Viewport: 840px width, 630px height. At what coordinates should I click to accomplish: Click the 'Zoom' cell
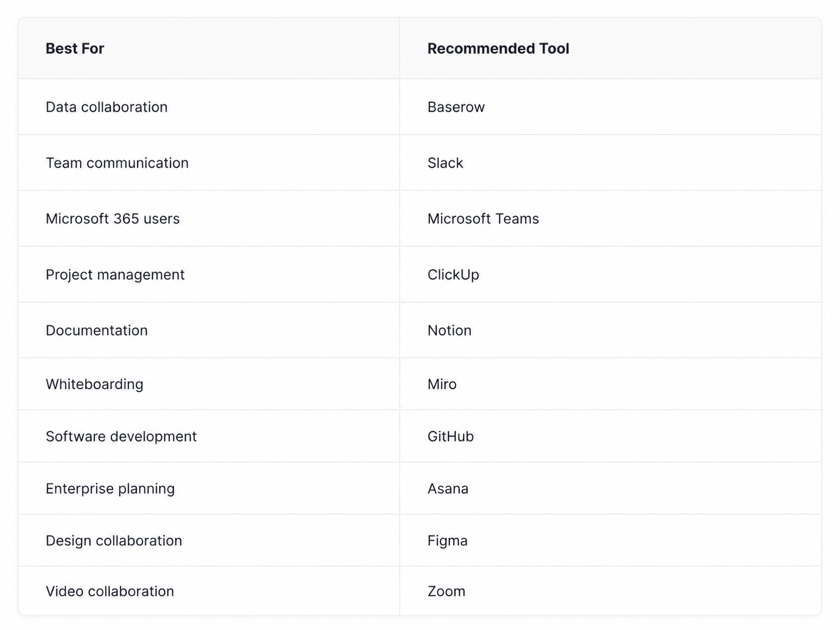(610, 591)
